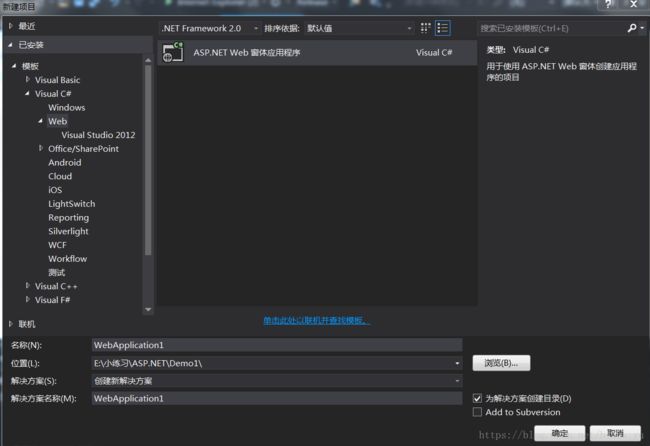Screen dimensions: 650x446
Task: Collapse the 模板 tree node
Action: point(14,66)
